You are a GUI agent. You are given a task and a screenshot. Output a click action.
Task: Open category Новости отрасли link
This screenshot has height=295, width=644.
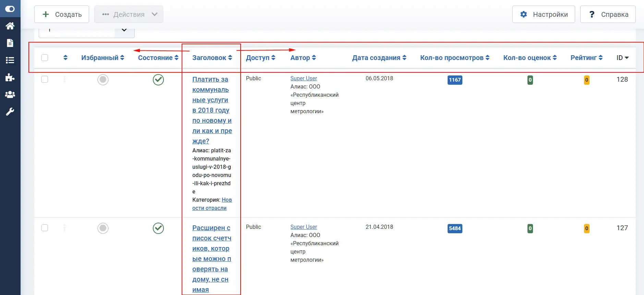[212, 204]
